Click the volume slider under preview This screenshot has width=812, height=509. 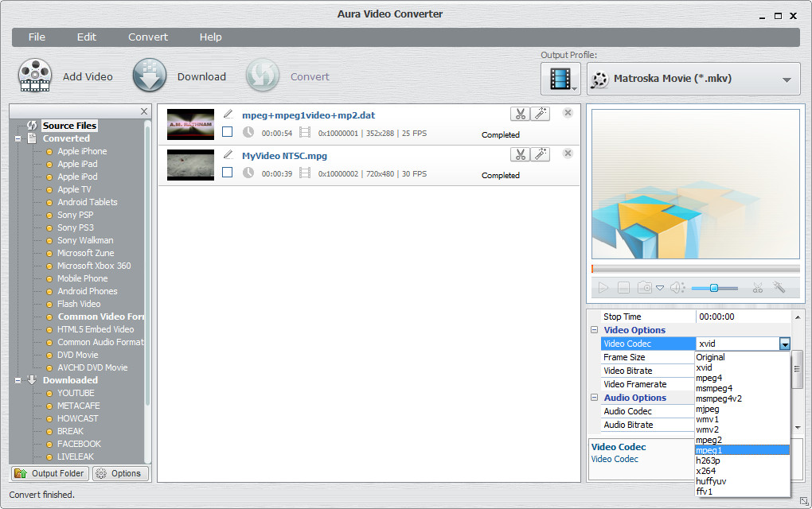(714, 288)
